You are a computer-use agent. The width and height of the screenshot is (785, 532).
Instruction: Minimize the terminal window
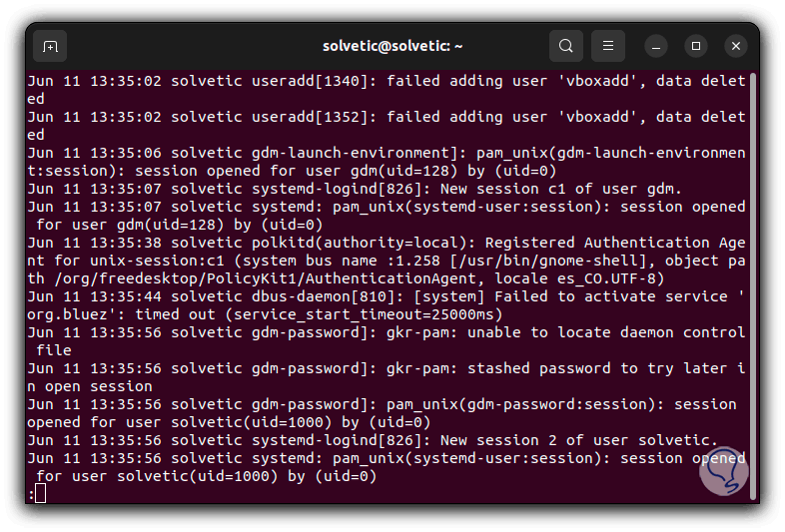tap(656, 46)
